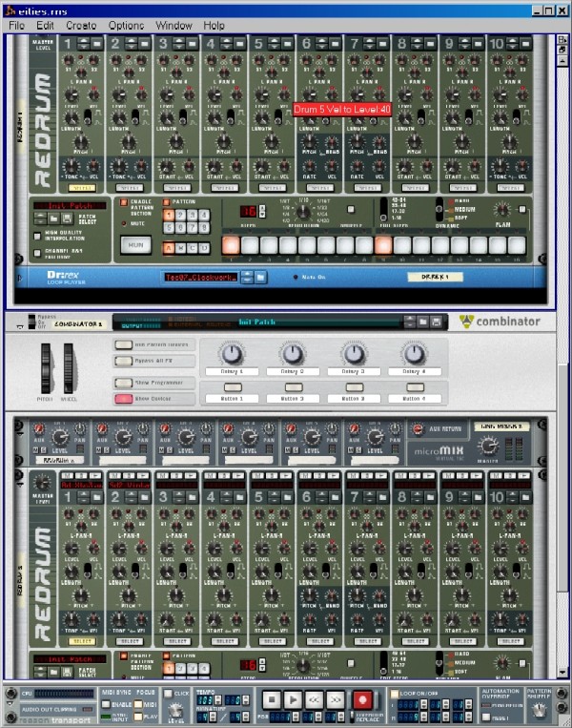Adjust tempo with its spinner arrows

tap(216, 700)
